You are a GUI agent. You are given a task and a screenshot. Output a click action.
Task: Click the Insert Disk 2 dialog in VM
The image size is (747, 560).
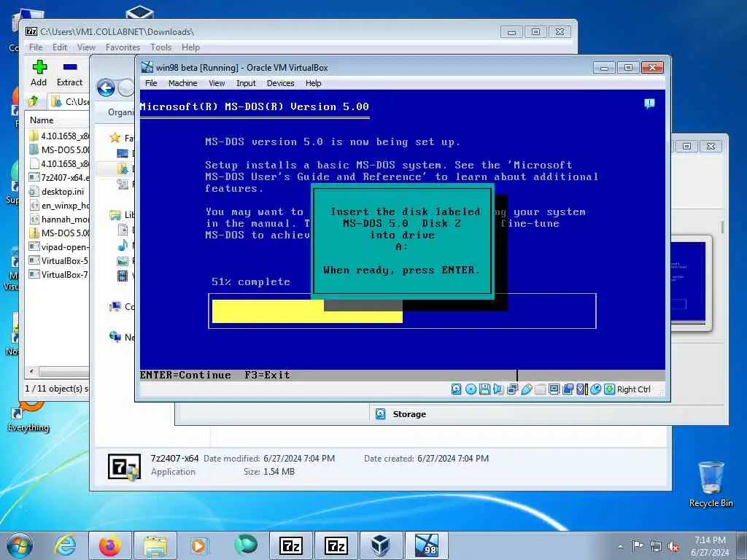pyautogui.click(x=402, y=241)
